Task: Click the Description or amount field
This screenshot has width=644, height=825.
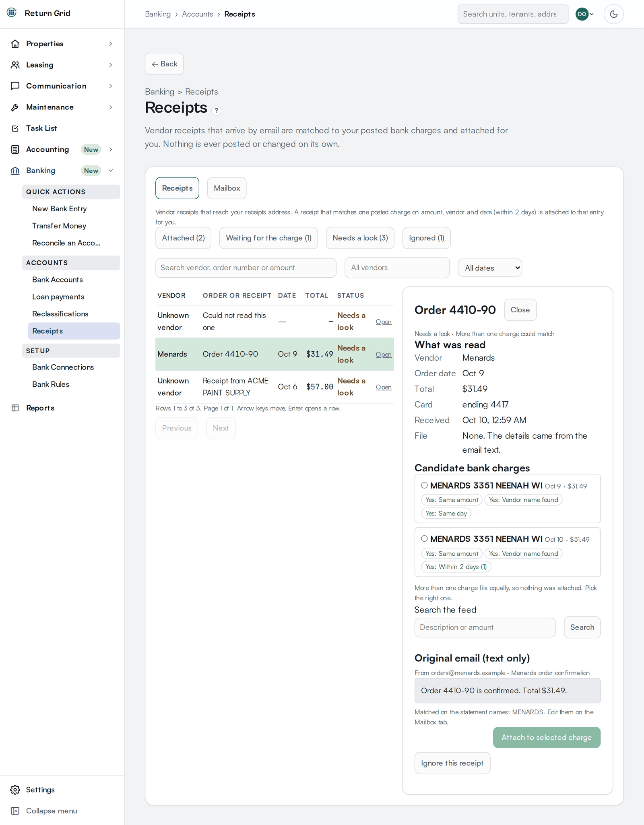Action: (485, 627)
